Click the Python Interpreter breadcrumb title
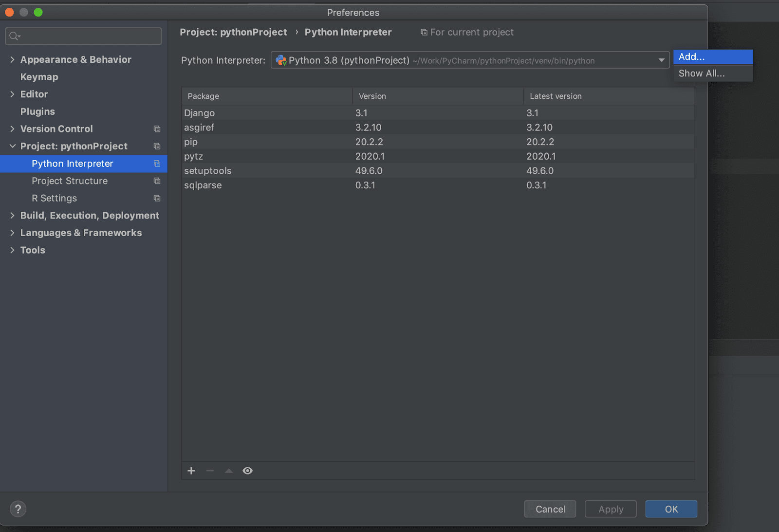This screenshot has width=779, height=532. pyautogui.click(x=348, y=32)
